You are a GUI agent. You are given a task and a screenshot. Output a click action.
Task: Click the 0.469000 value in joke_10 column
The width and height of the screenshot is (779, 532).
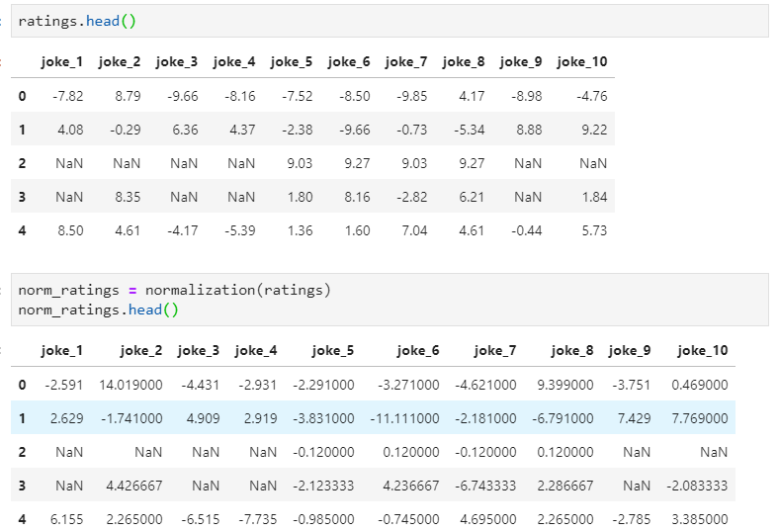click(700, 386)
